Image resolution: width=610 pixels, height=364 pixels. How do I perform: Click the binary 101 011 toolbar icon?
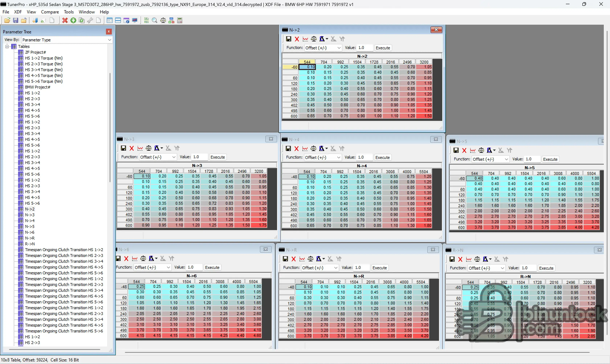pyautogui.click(x=146, y=20)
